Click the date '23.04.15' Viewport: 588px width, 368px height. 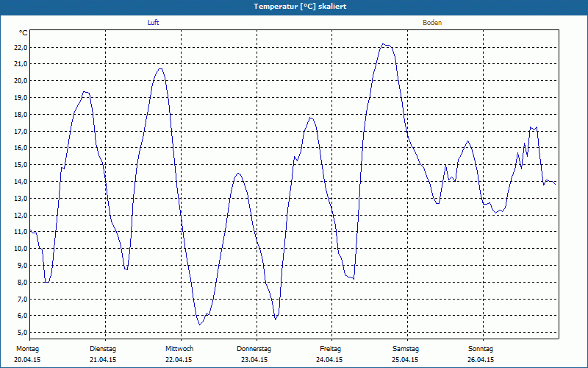254,360
